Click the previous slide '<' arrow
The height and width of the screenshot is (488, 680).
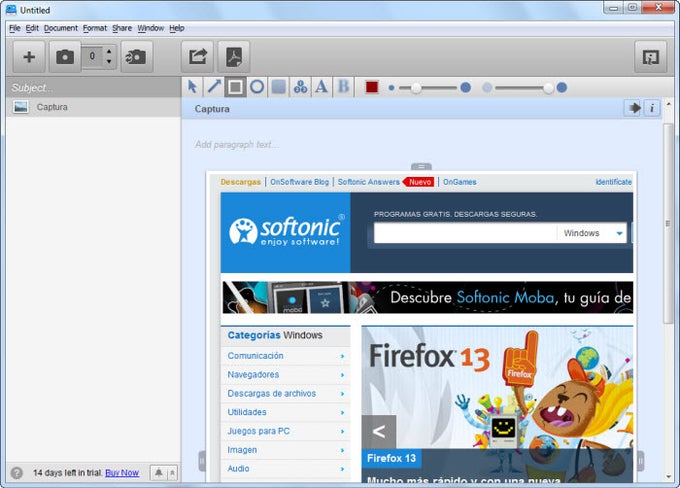[x=379, y=431]
